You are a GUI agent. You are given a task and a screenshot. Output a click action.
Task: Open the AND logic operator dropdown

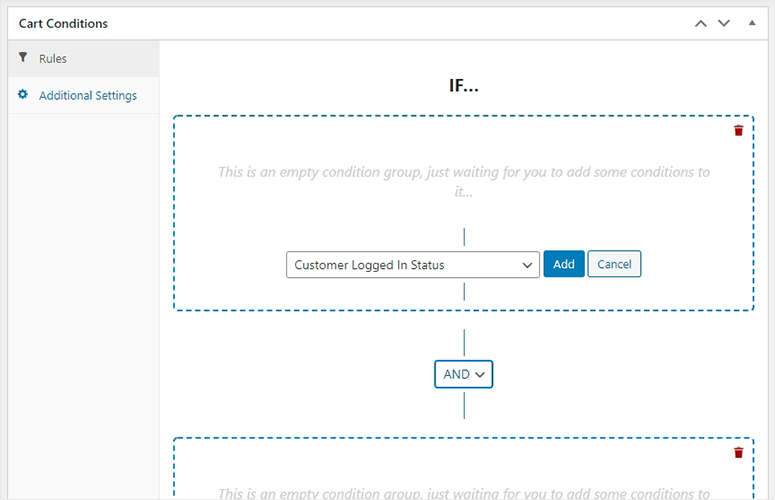tap(464, 375)
